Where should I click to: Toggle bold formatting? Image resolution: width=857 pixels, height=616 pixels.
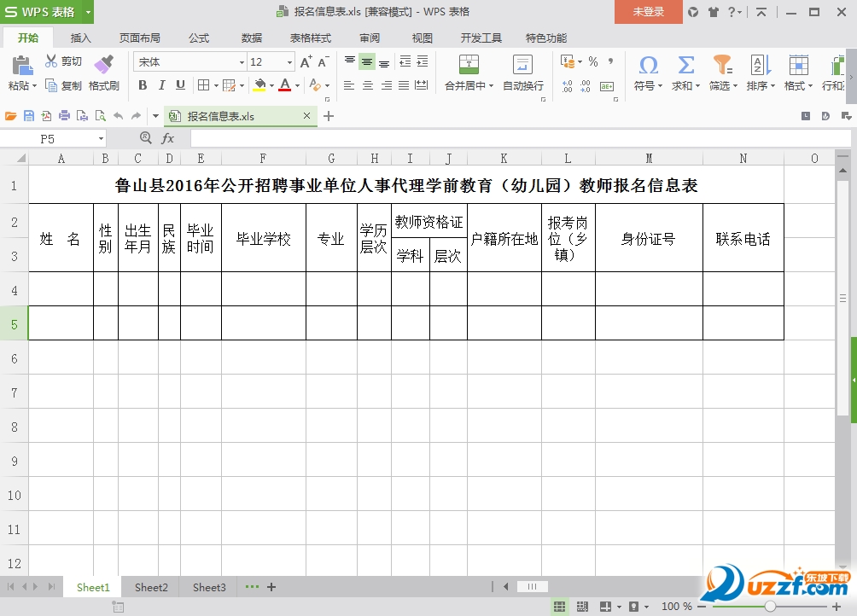[x=143, y=86]
